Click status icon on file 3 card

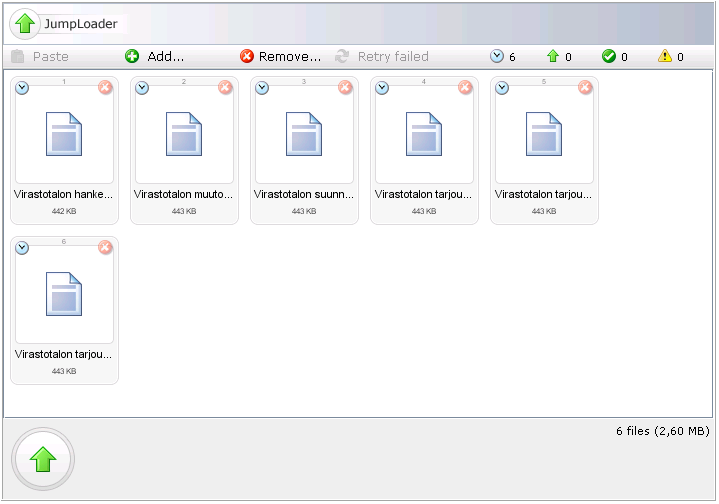tap(262, 88)
